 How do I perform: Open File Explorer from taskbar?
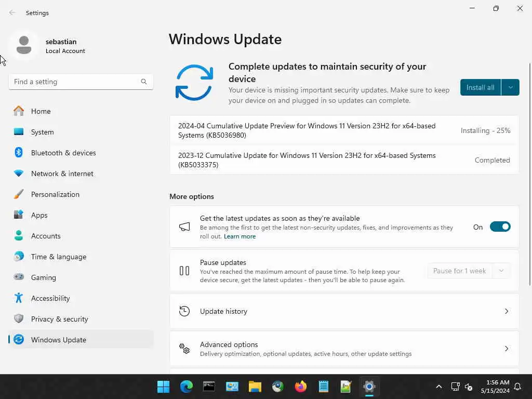coord(255,387)
